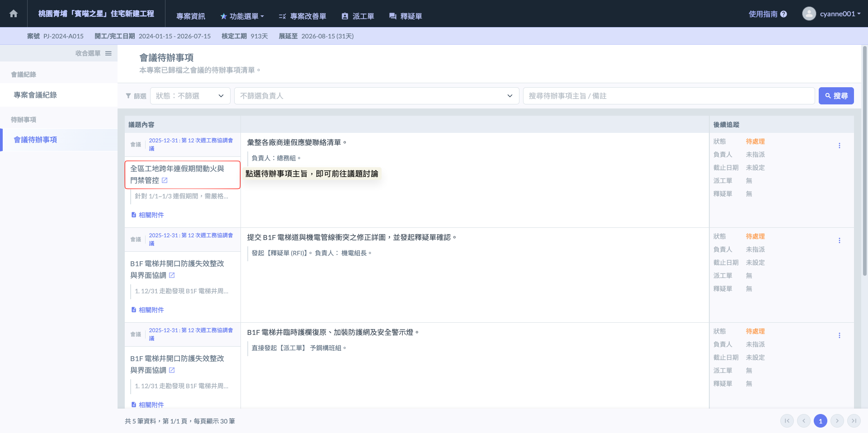Open the cyanne001 user account menu
Screen dimensions: 868x433
[x=831, y=14]
